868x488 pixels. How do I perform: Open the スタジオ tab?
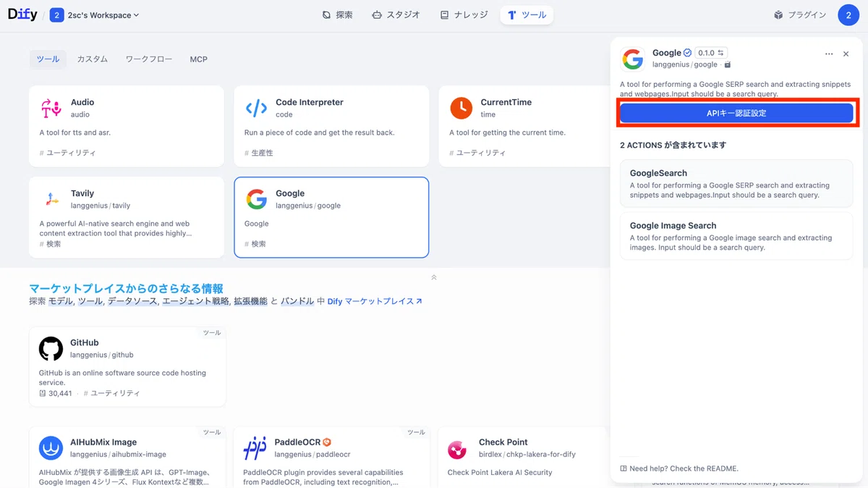tap(396, 14)
